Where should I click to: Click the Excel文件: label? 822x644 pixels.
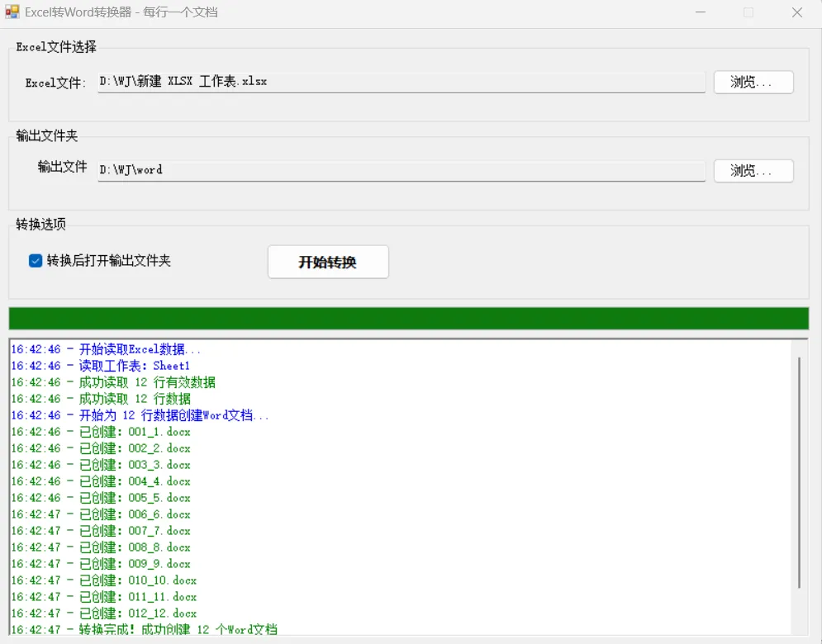55,83
